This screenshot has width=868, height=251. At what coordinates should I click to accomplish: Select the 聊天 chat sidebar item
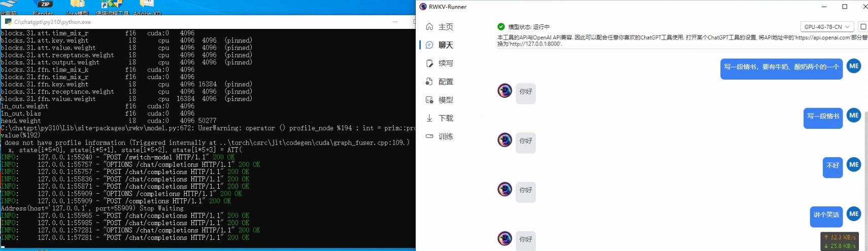pos(440,45)
